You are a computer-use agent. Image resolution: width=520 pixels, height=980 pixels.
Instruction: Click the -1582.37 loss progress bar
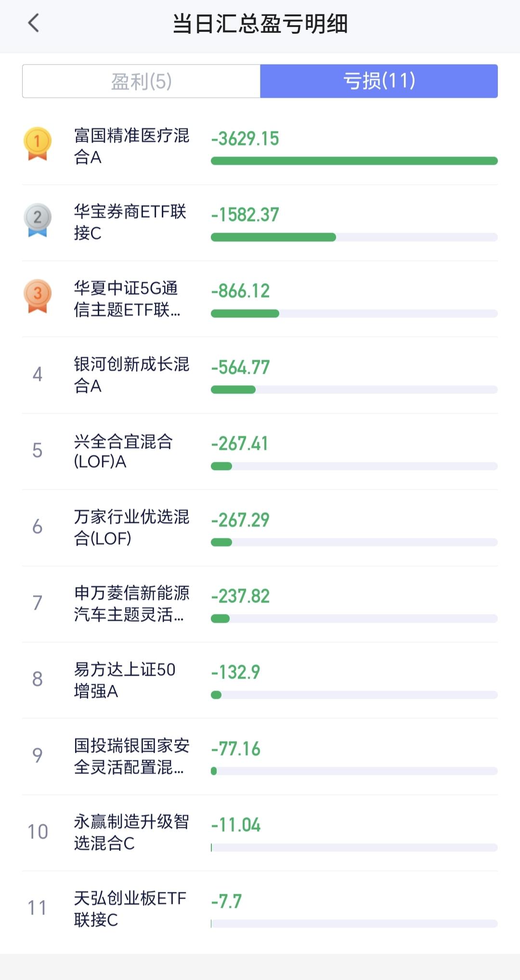(354, 237)
